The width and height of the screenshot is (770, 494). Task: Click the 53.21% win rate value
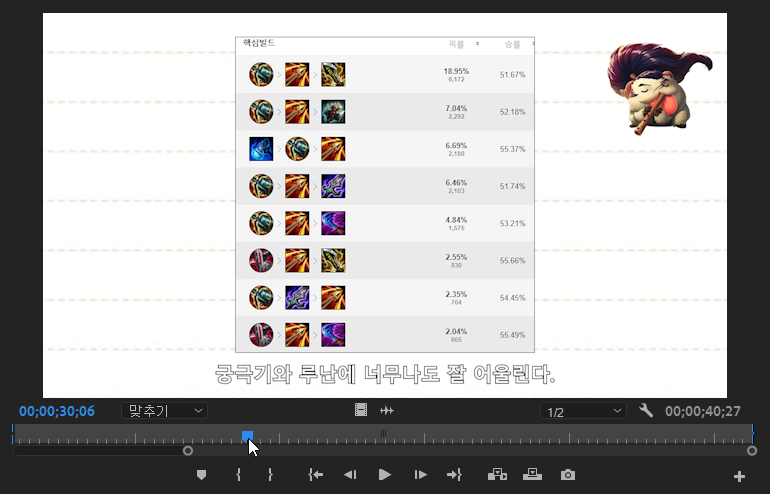pos(512,223)
